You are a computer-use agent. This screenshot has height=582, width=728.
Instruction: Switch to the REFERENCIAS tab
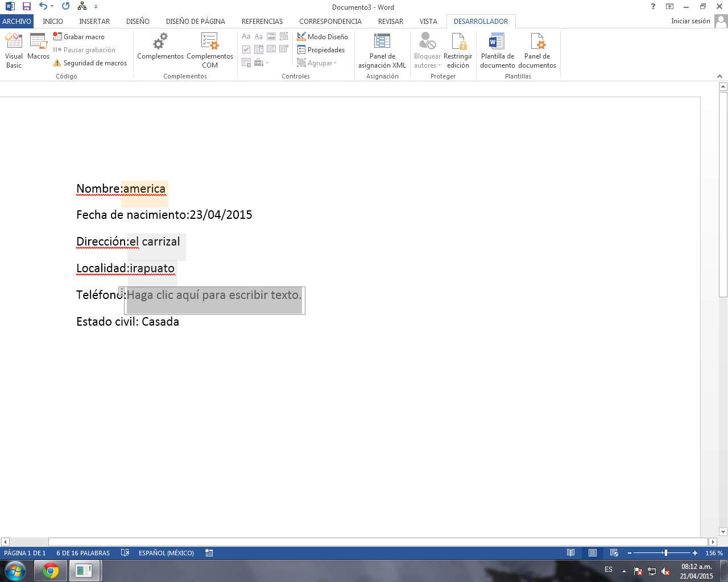pyautogui.click(x=262, y=21)
